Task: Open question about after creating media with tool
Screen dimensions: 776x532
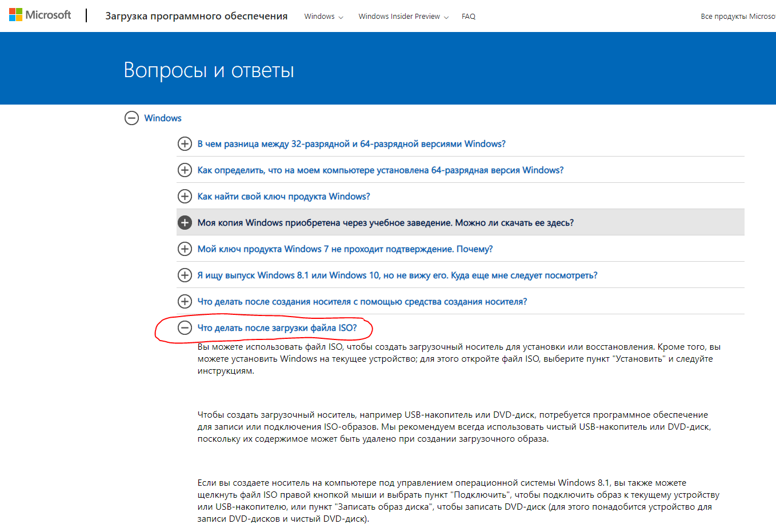Action: point(362,302)
